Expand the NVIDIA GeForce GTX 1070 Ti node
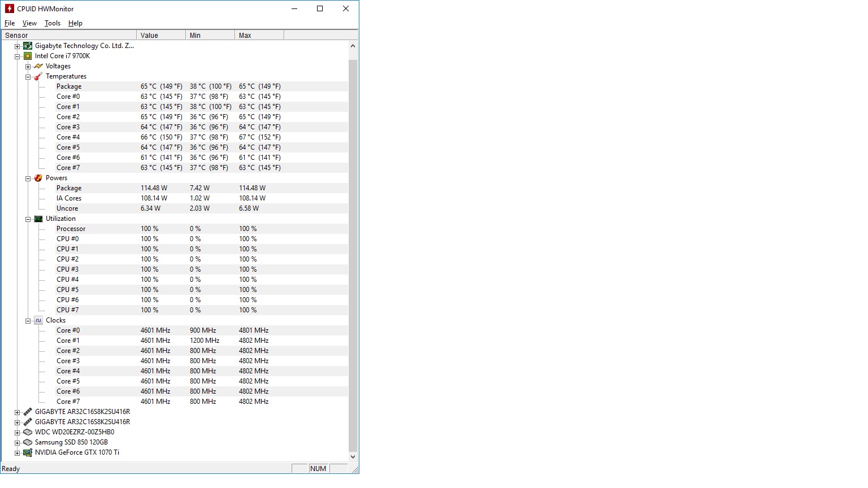 (17, 453)
